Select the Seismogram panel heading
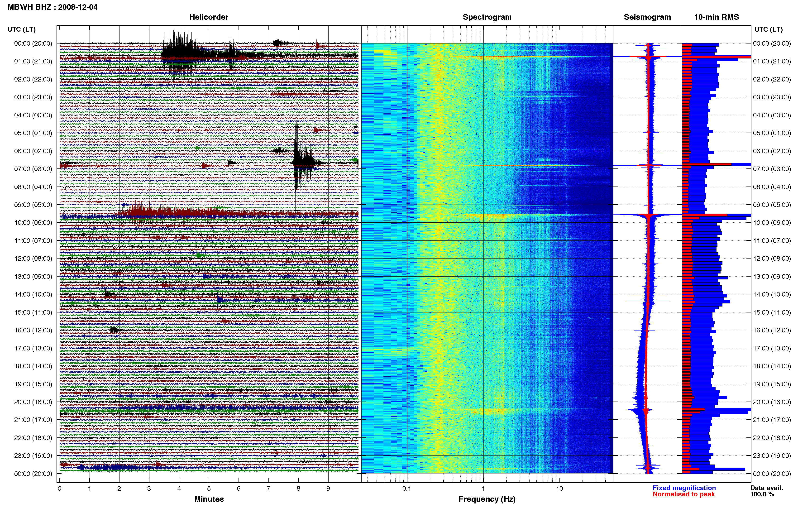The image size is (812, 508). point(647,17)
